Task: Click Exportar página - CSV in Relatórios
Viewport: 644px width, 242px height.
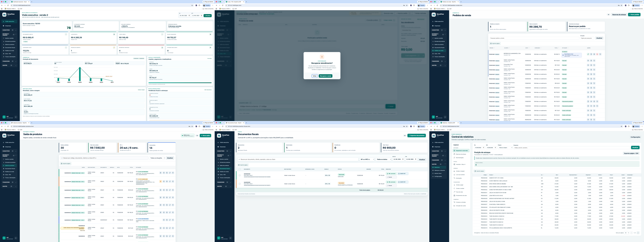Action: pos(631,153)
